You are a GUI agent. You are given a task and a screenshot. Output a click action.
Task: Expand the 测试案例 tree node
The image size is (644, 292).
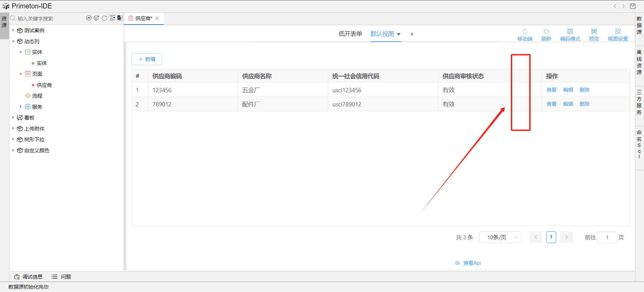(x=13, y=30)
